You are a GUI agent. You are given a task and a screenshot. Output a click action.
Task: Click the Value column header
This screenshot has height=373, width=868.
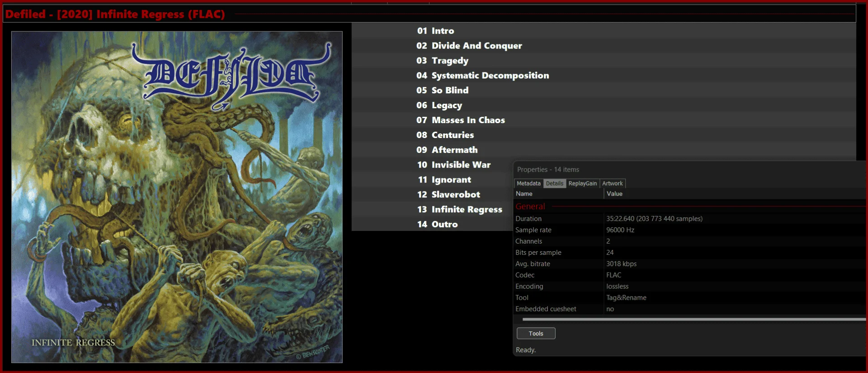[735, 194]
